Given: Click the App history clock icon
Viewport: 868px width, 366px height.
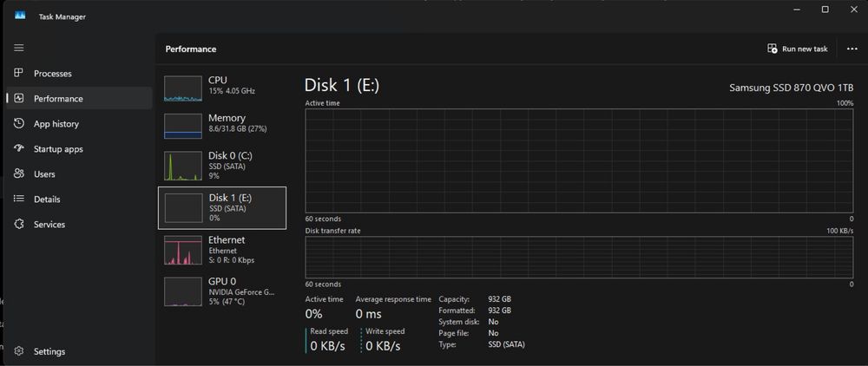Looking at the screenshot, I should coord(19,123).
